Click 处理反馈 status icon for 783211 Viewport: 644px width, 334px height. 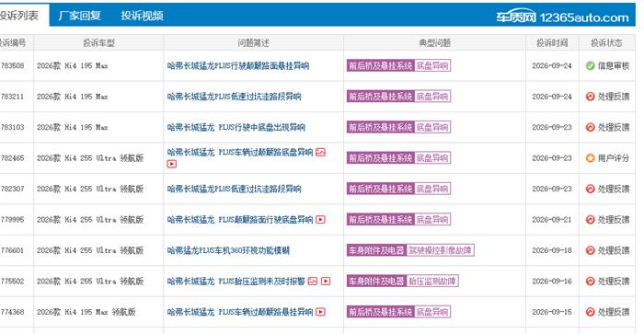(591, 97)
